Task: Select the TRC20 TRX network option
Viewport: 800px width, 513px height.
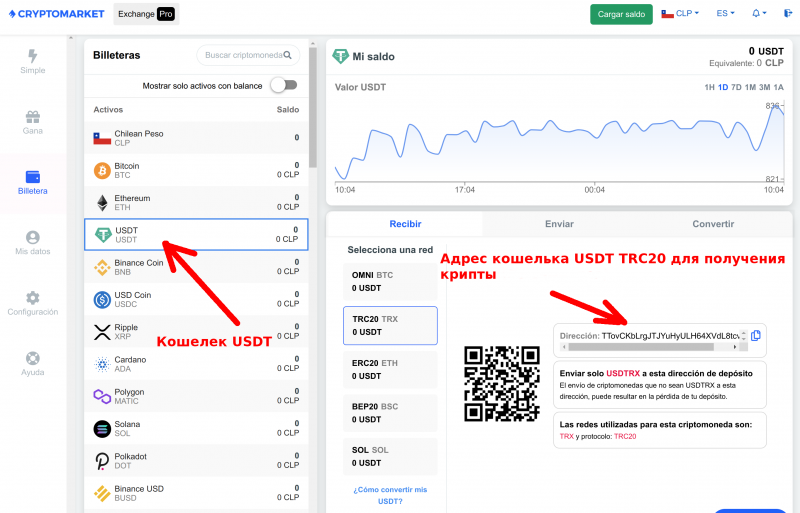Action: click(x=390, y=325)
